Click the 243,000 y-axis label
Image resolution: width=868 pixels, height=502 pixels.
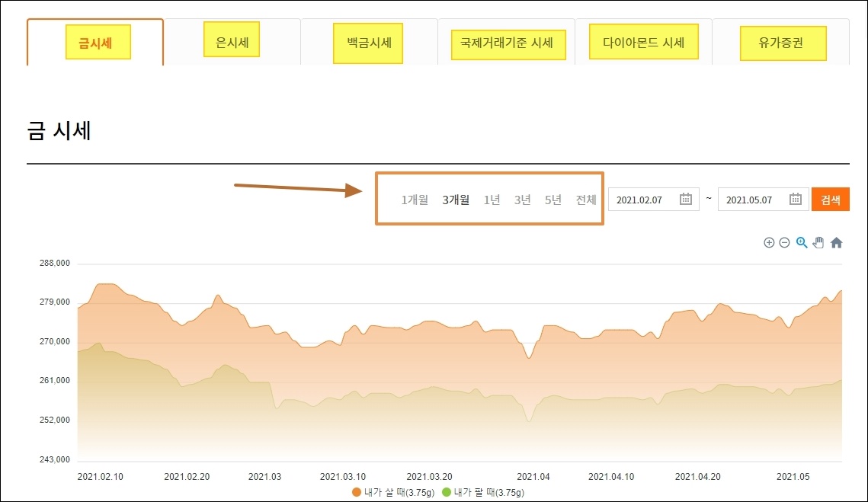[55, 459]
